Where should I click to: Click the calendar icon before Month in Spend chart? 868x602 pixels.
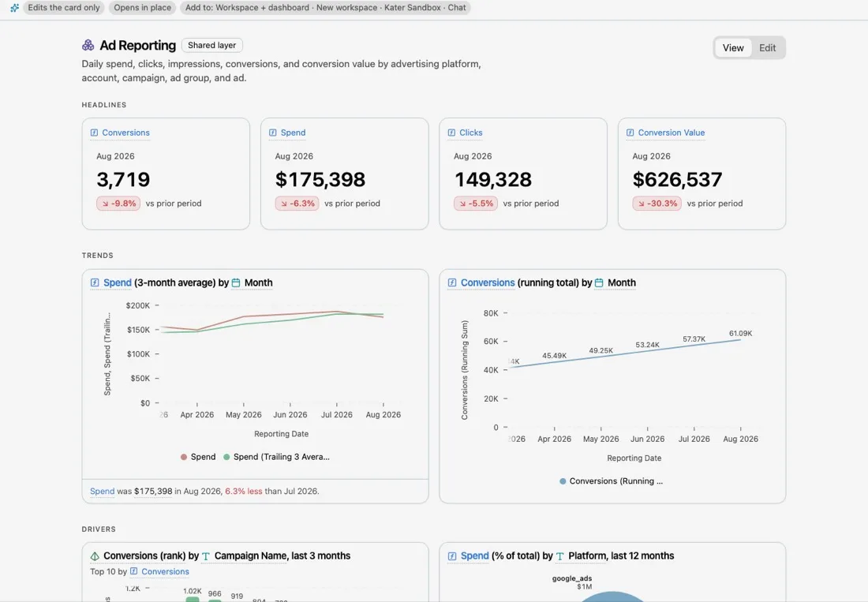(236, 282)
